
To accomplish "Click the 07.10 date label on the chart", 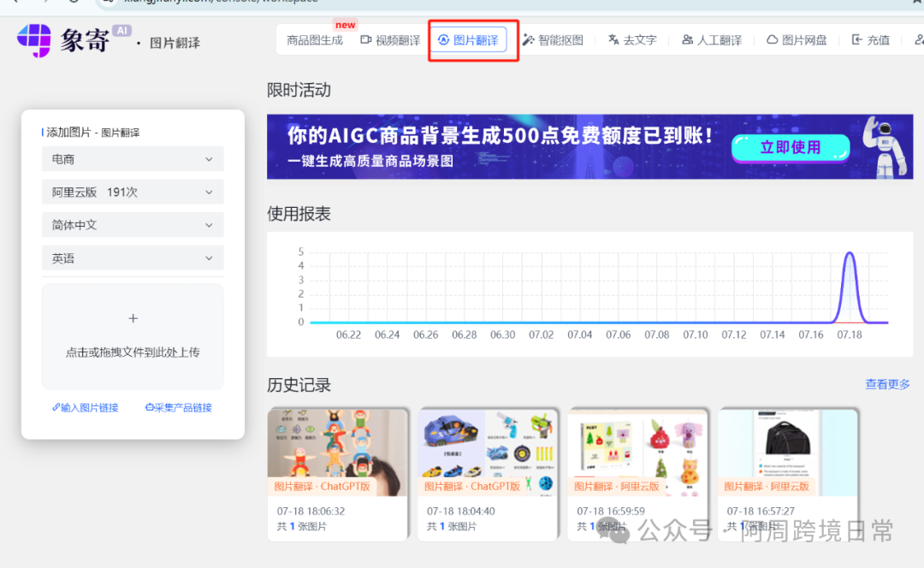I will click(x=696, y=334).
